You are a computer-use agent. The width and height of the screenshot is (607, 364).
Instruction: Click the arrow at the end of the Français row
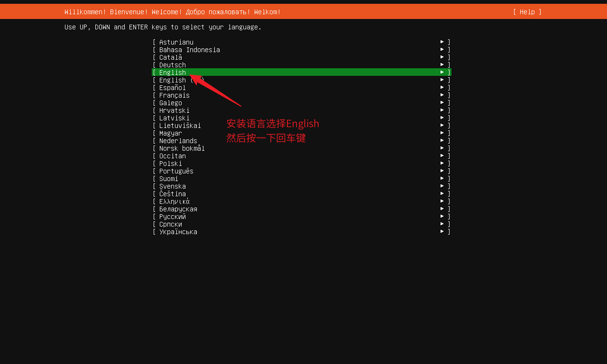[x=442, y=95]
